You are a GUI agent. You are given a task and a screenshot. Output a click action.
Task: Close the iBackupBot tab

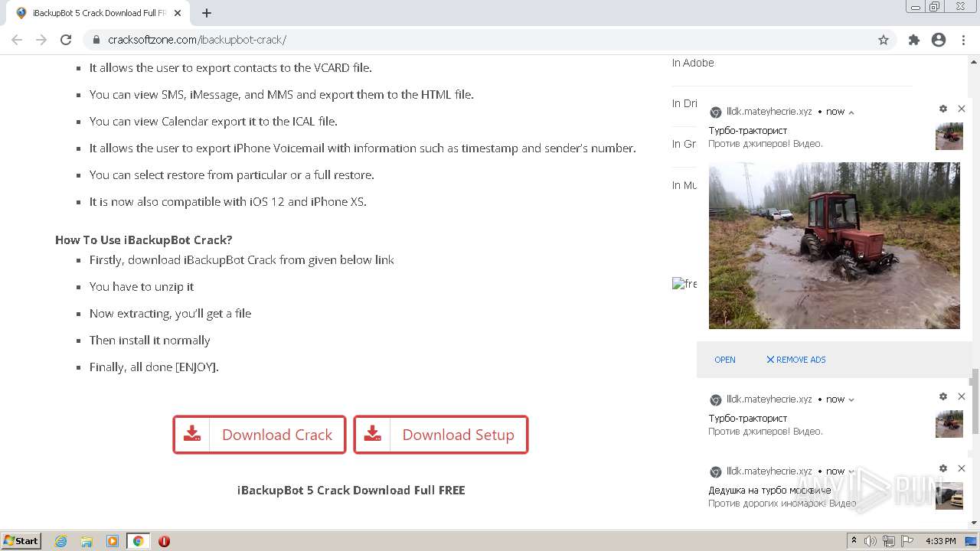click(178, 13)
